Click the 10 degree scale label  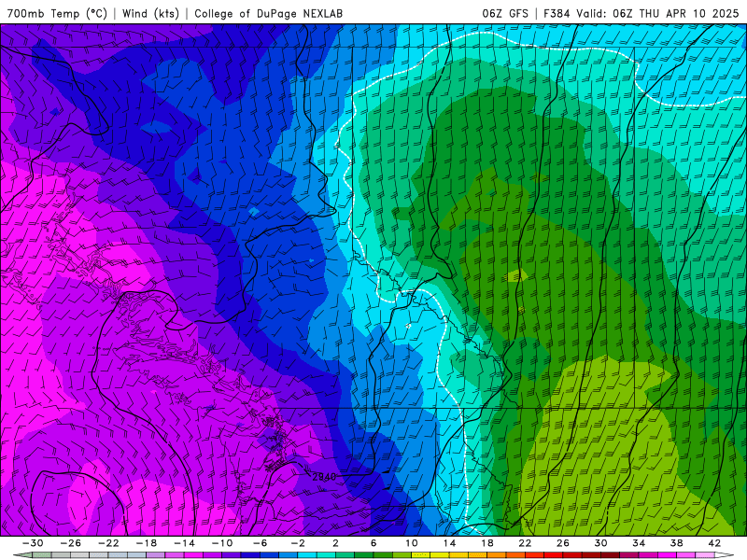tap(412, 543)
